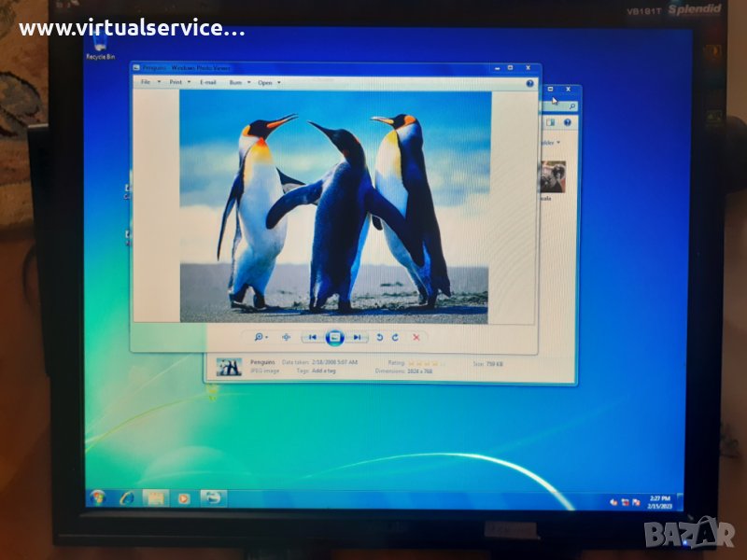The image size is (747, 560).
Task: Rotate the image counterclockwise
Action: 379,337
